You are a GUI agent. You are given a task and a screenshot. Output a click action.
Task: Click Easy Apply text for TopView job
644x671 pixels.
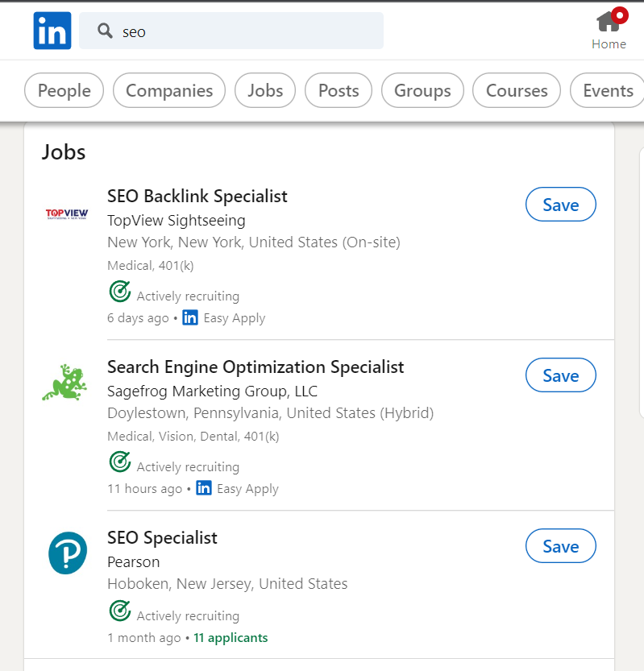235,318
